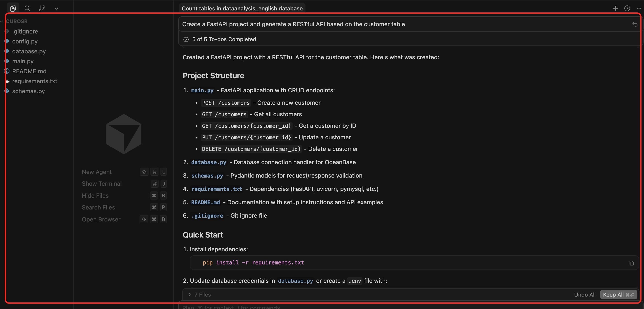Click New Agent shortcut entry
644x309 pixels.
[97, 172]
